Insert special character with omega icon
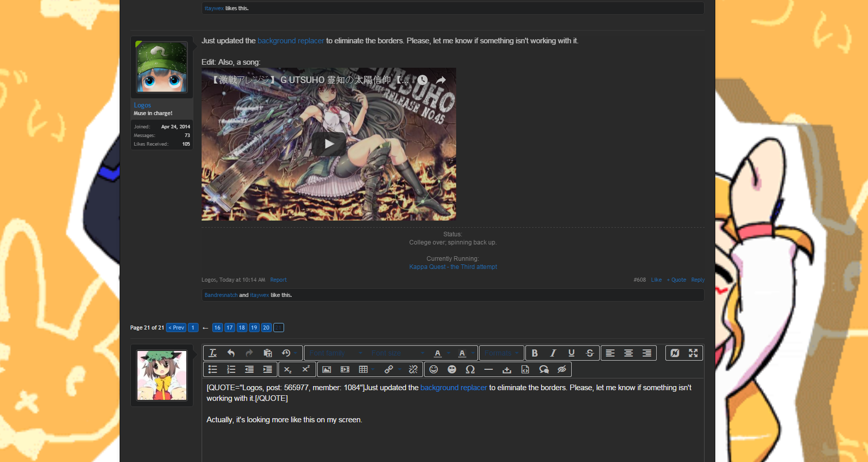Viewport: 868px width, 462px height. click(470, 369)
